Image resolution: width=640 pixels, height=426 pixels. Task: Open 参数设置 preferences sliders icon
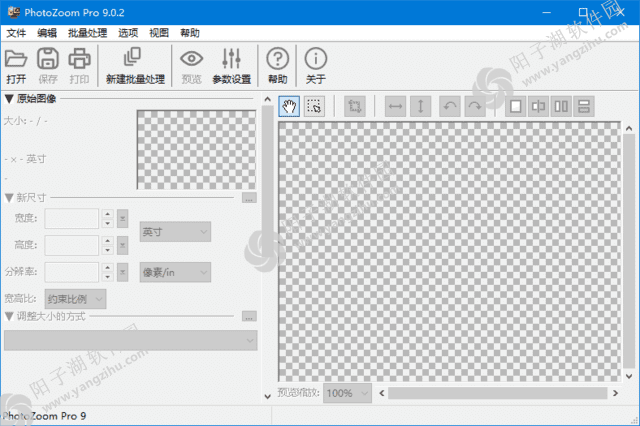231,65
